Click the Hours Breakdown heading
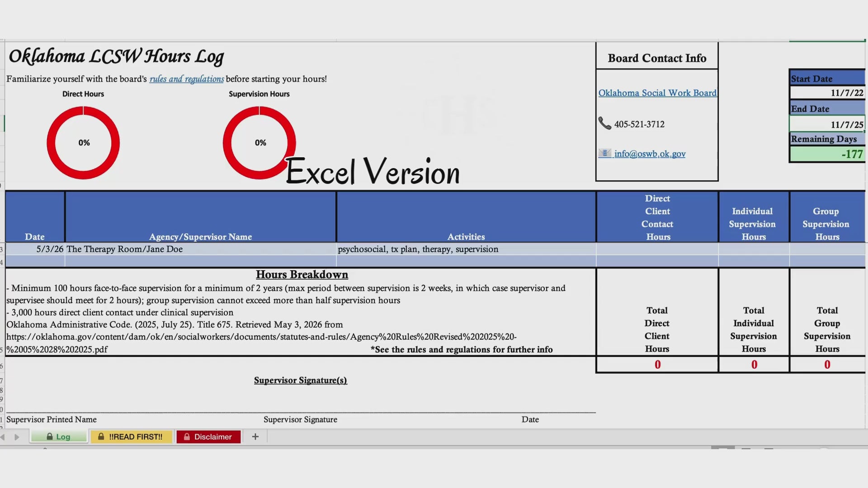This screenshot has height=488, width=868. [302, 275]
